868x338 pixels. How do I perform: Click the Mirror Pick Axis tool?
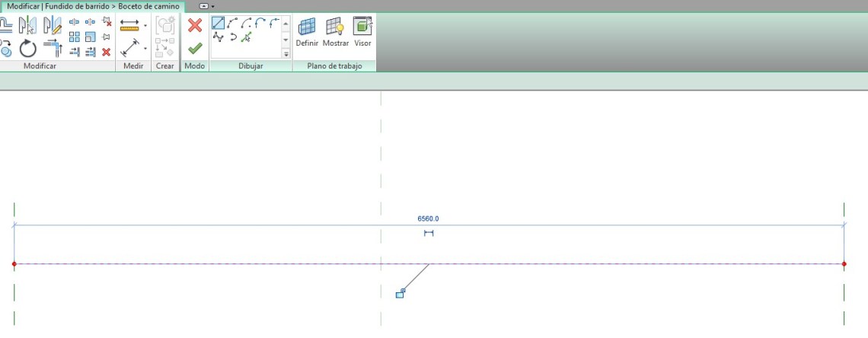[28, 25]
